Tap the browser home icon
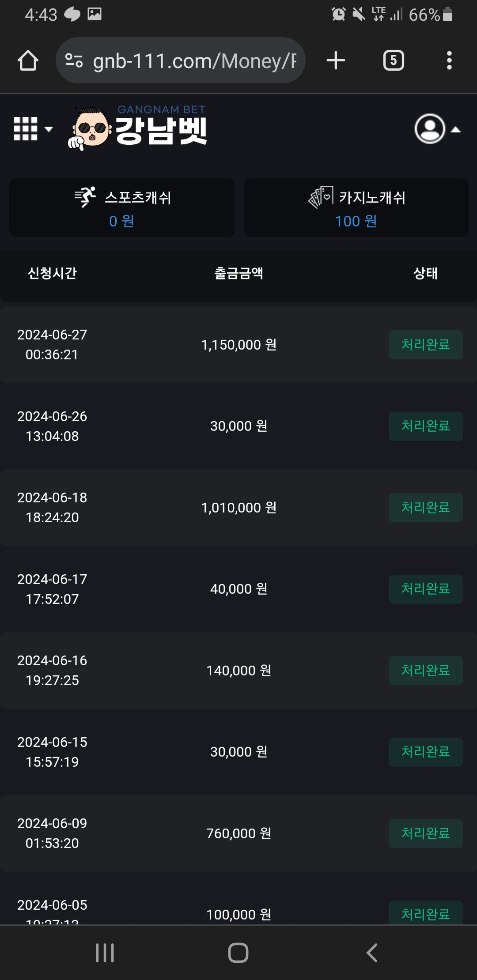This screenshot has height=980, width=477. [28, 60]
